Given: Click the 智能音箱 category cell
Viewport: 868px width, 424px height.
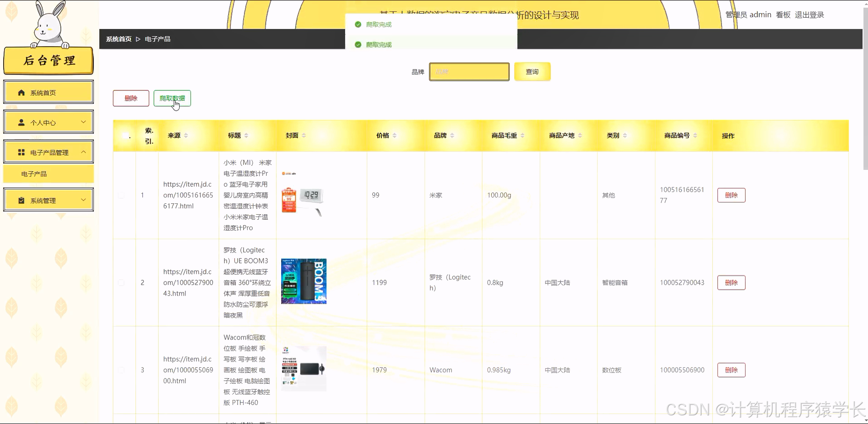Looking at the screenshot, I should coord(615,282).
